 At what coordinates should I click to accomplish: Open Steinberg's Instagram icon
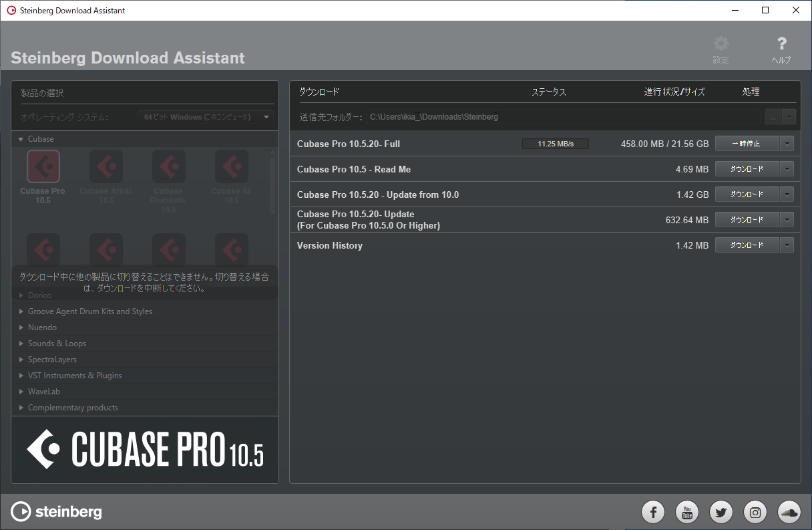755,513
